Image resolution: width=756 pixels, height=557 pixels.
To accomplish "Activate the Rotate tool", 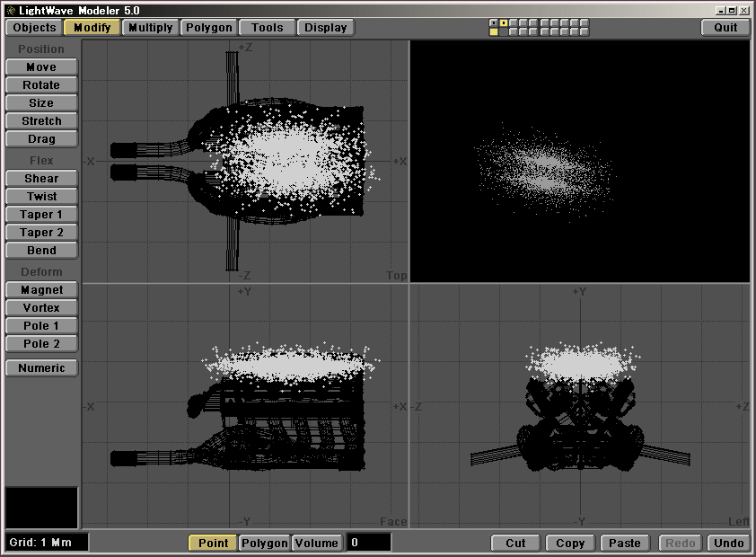I will tap(41, 85).
